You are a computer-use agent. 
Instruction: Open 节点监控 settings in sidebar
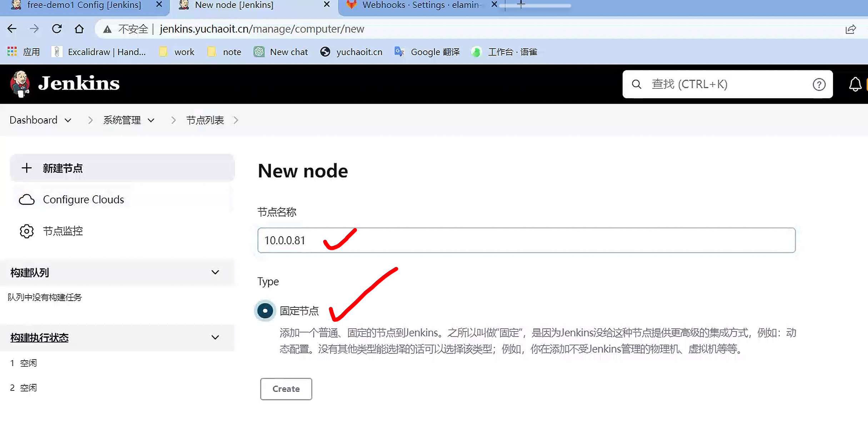pos(63,231)
